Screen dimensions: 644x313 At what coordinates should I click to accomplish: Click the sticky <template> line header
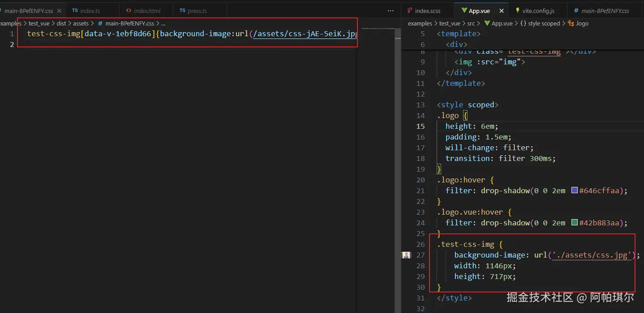(x=459, y=34)
